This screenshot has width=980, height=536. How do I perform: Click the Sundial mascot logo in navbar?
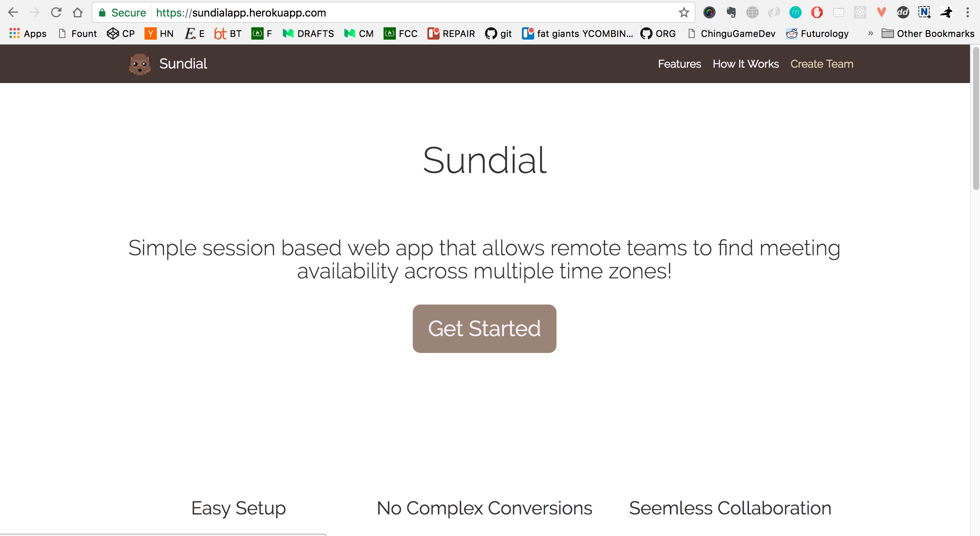140,64
